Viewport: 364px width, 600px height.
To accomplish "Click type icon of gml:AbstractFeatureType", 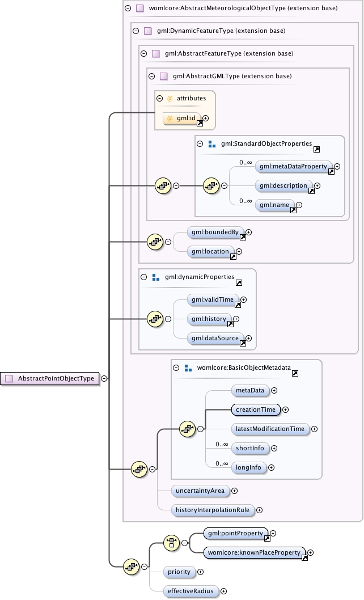I will click(x=156, y=53).
